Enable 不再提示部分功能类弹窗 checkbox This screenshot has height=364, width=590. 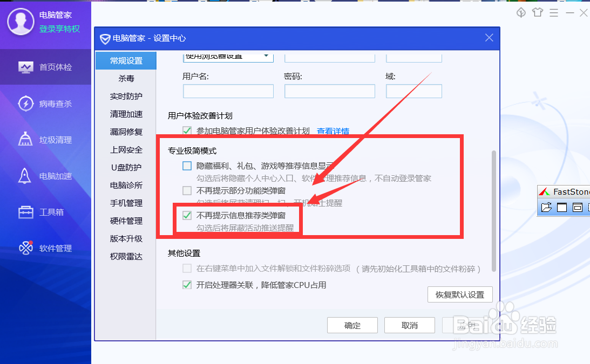point(187,191)
